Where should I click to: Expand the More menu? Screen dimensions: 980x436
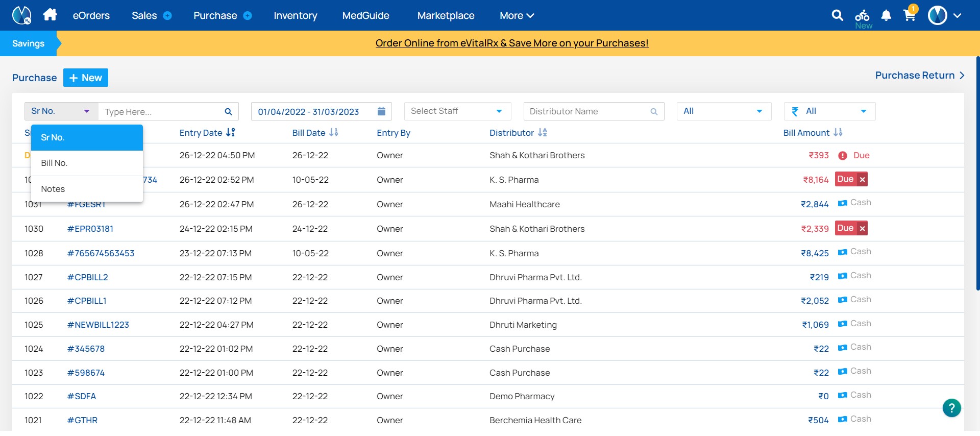pos(517,16)
